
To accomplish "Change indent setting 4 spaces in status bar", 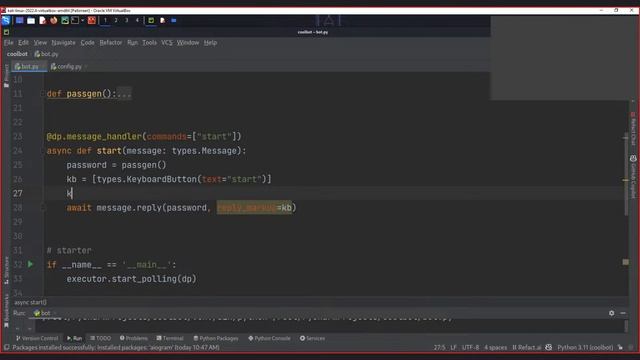I will 496,347.
